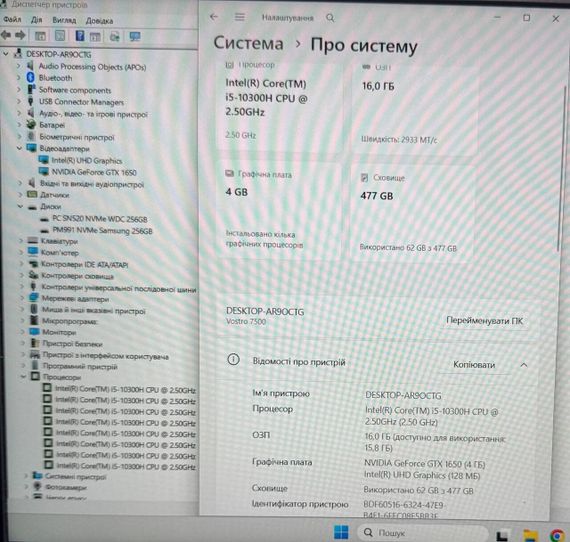The image size is (570, 542).
Task: Click the scan hardware monitor icon in toolbar
Action: pyautogui.click(x=135, y=36)
